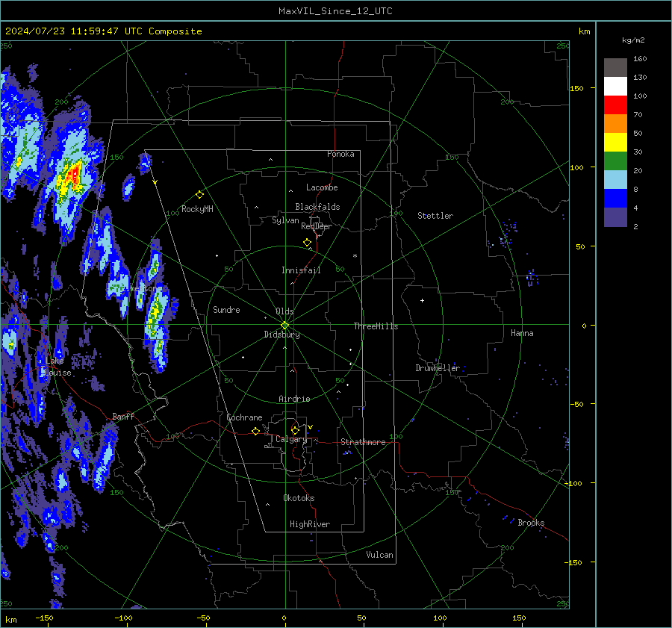The image size is (672, 628).
Task: Click the kg/m2 legend unit label
Action: [633, 40]
